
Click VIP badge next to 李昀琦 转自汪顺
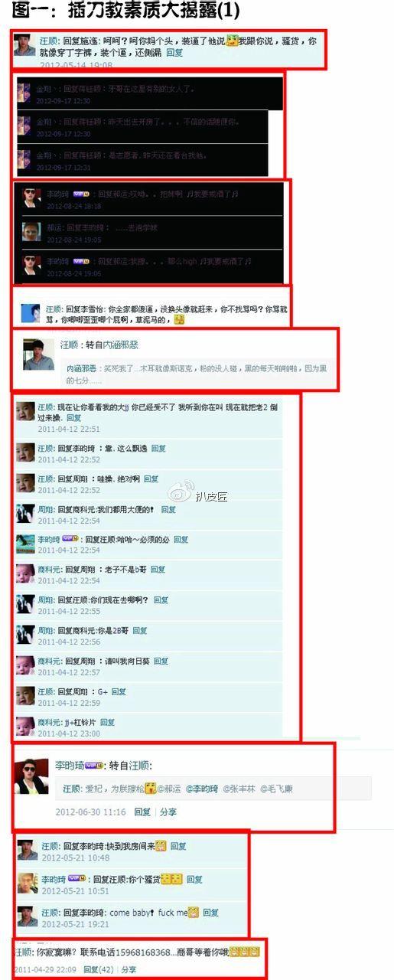click(x=93, y=765)
